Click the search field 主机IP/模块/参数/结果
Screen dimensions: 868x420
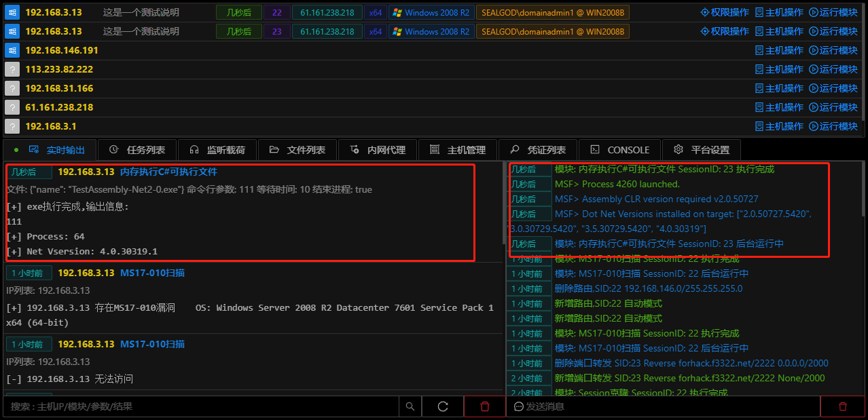201,406
